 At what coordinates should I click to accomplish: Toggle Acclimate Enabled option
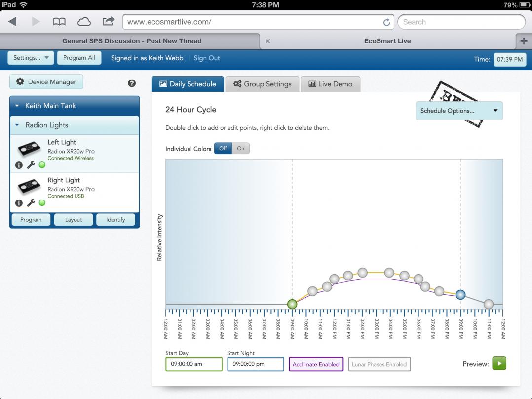pos(316,364)
